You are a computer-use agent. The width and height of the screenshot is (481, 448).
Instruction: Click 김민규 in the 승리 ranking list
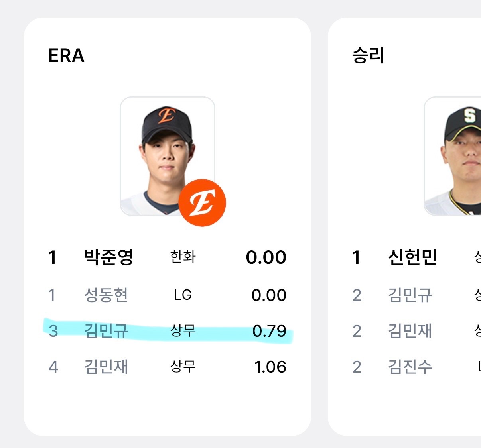[410, 295]
